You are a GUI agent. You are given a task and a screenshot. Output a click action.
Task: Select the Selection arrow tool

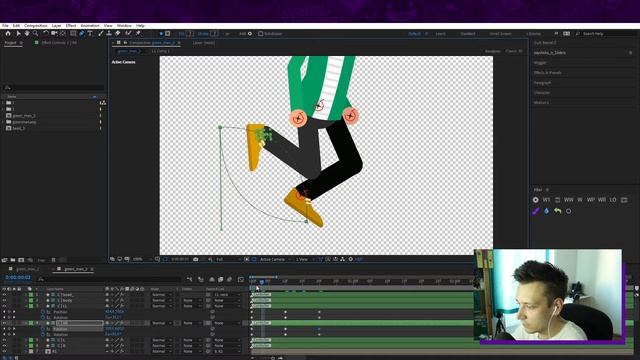click(18, 33)
